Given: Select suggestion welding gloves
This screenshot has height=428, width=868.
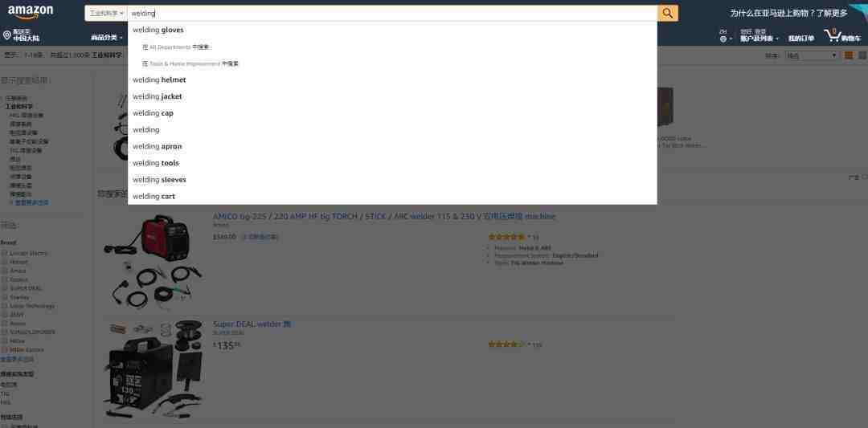Looking at the screenshot, I should (x=392, y=30).
